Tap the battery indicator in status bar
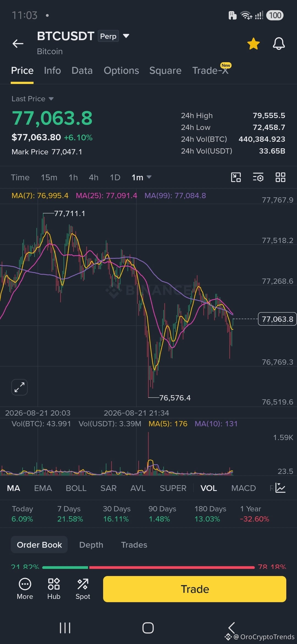The height and width of the screenshot is (644, 297). coord(275,15)
